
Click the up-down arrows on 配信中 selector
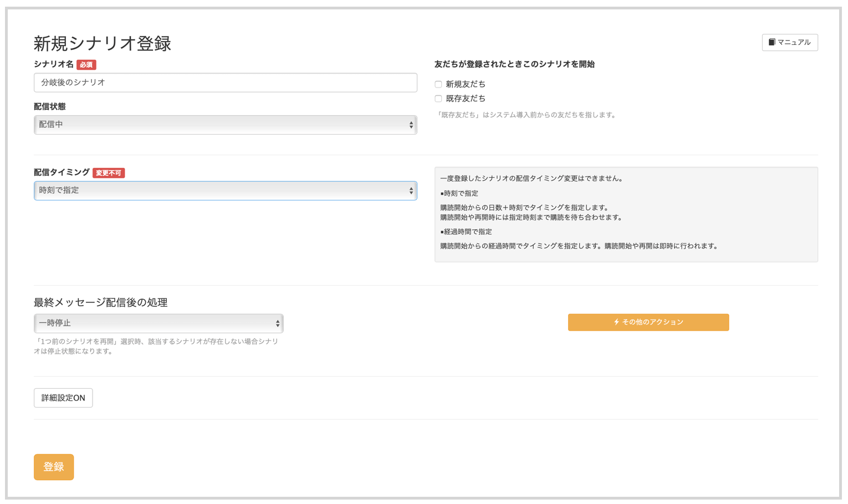411,125
